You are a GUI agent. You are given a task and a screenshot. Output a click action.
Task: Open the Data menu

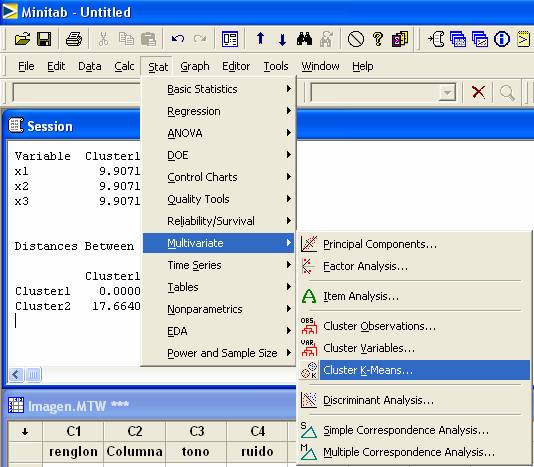pos(90,66)
